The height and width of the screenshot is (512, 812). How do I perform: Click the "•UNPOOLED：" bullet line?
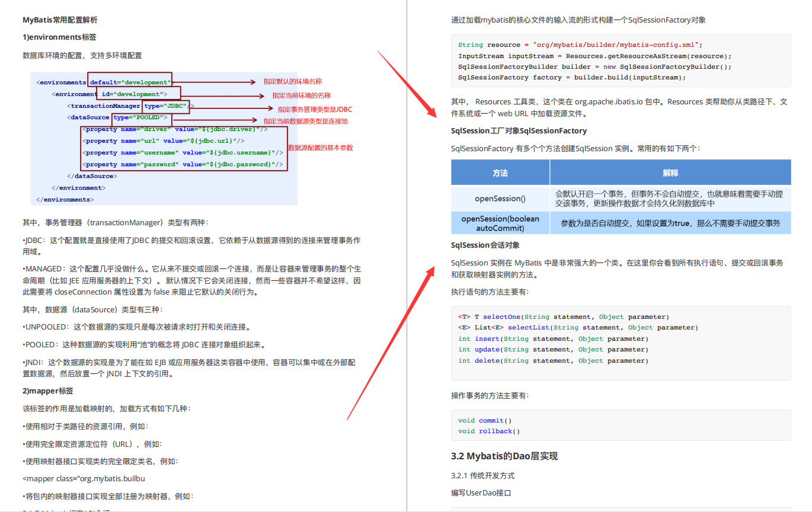[x=136, y=327]
